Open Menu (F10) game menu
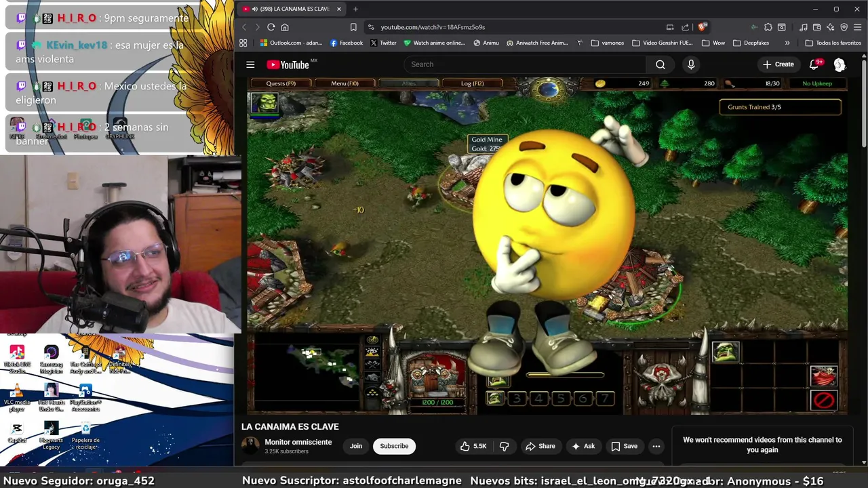868x488 pixels. [344, 83]
